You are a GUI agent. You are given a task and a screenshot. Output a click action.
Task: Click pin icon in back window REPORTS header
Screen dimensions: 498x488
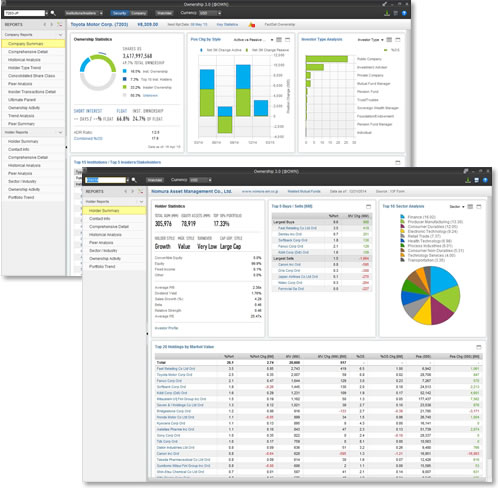click(x=60, y=24)
